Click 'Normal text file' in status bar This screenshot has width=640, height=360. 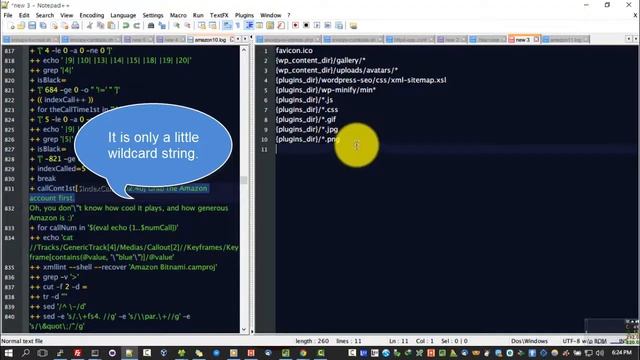click(22, 341)
